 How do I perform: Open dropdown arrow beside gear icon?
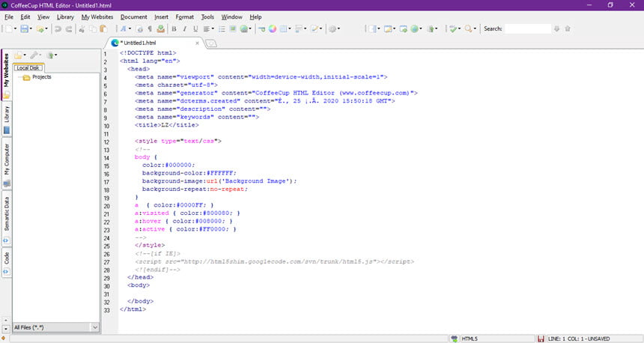[338, 28]
